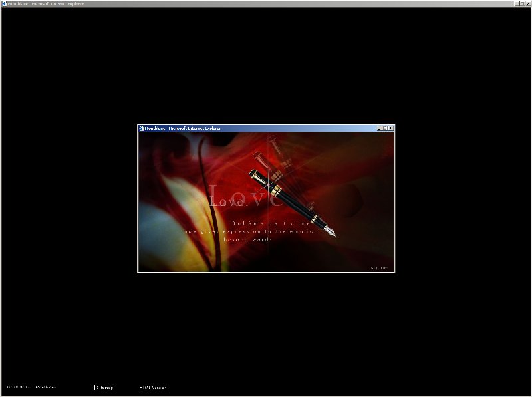This screenshot has width=532, height=397.
Task: Click the IE icon in main window title bar
Action: 3,3
